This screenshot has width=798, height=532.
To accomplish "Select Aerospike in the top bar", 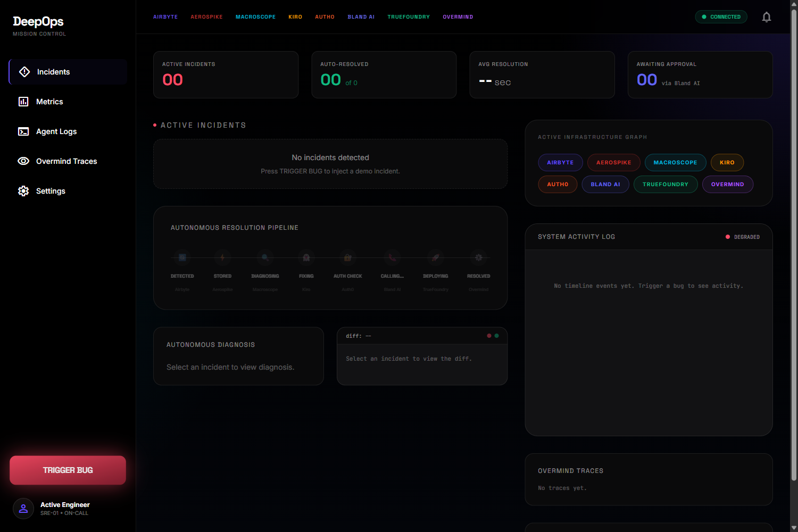I will 207,17.
